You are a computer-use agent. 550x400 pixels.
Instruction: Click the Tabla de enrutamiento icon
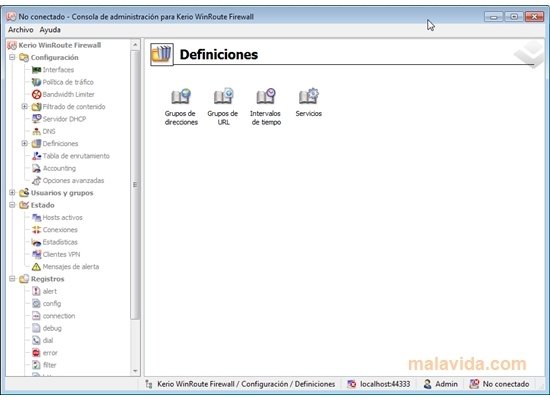(x=36, y=156)
